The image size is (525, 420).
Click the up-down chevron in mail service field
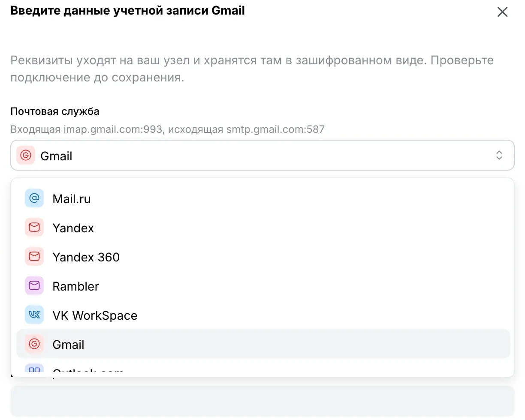pos(499,155)
